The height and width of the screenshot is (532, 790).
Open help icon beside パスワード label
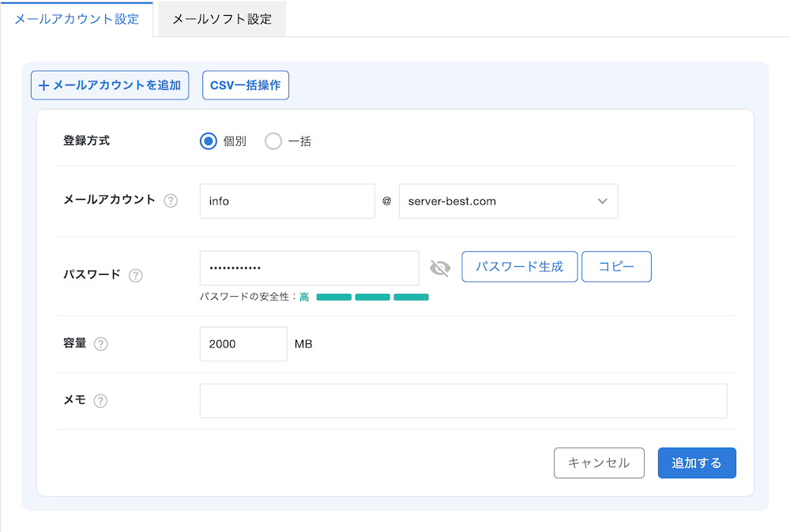tap(136, 275)
